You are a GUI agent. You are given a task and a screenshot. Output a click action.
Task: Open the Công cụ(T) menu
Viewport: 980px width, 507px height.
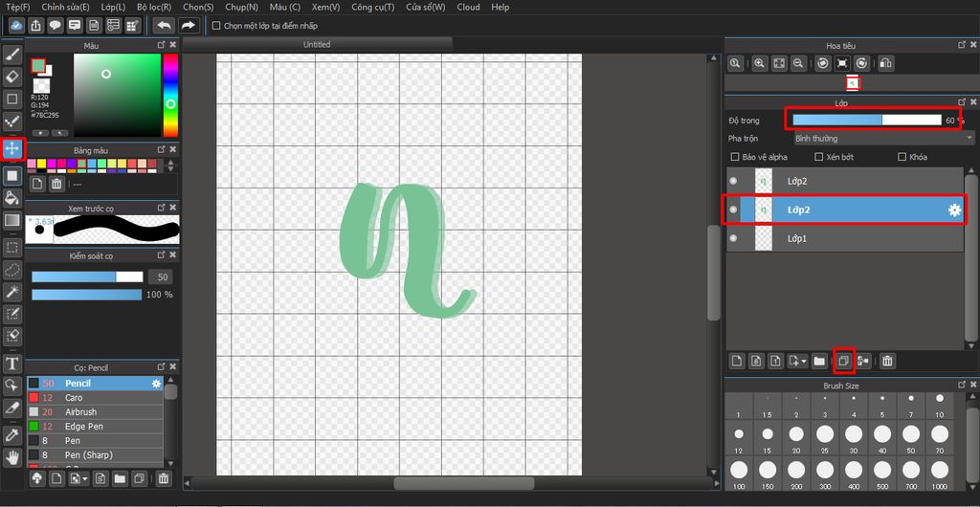(372, 7)
